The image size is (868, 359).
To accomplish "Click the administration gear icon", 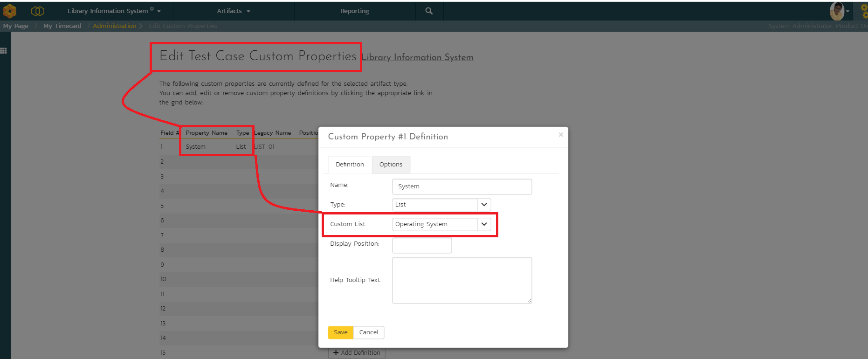I will 863,11.
